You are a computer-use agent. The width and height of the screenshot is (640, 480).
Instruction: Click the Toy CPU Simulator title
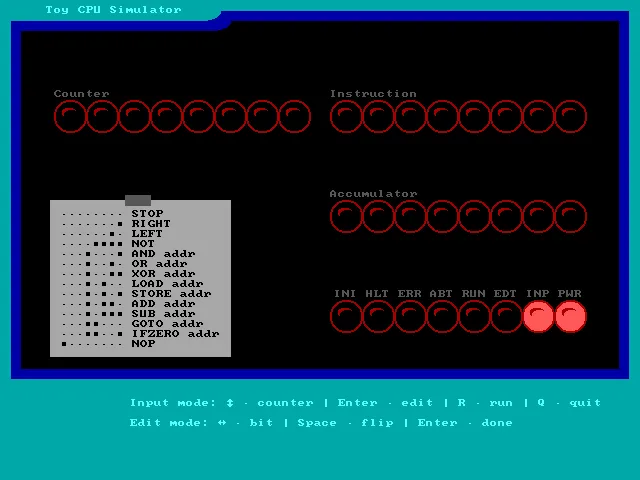click(114, 10)
